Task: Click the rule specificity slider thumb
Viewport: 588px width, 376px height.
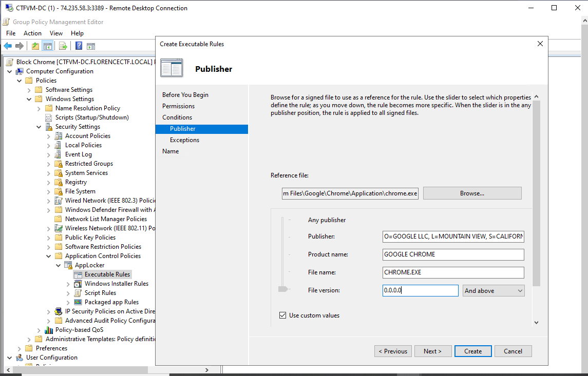Action: click(283, 289)
